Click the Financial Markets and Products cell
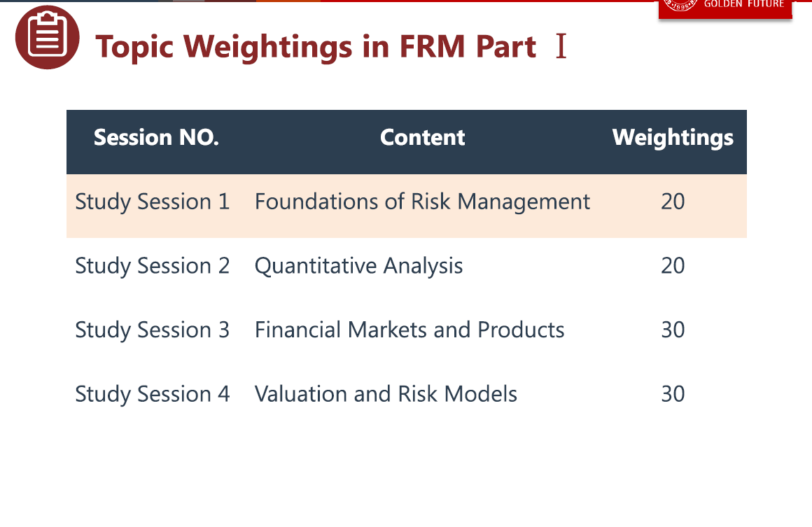812x527 pixels. [x=409, y=330]
